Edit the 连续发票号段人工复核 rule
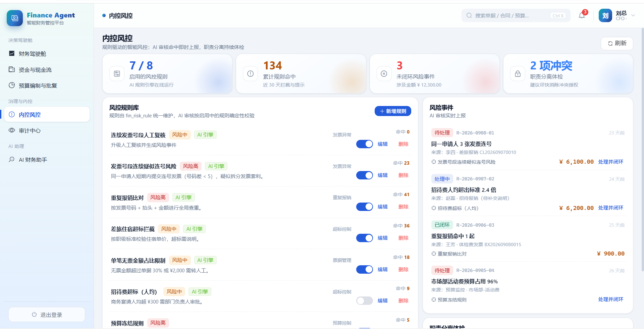This screenshot has height=329, width=644. [382, 144]
